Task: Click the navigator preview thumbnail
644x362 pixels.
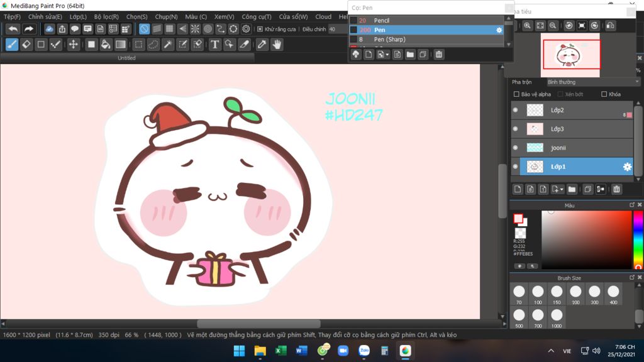Action: (570, 55)
